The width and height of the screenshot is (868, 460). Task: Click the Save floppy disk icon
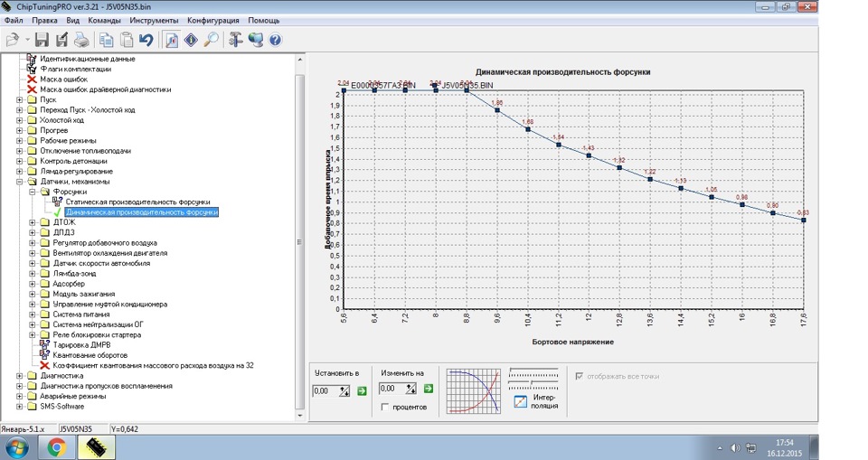pos(42,40)
